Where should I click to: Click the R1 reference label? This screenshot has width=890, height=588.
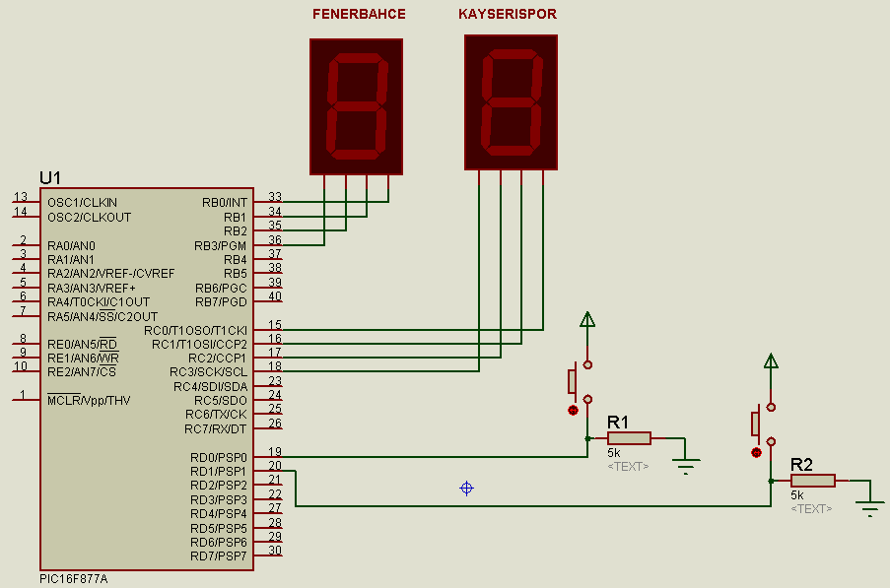point(618,423)
